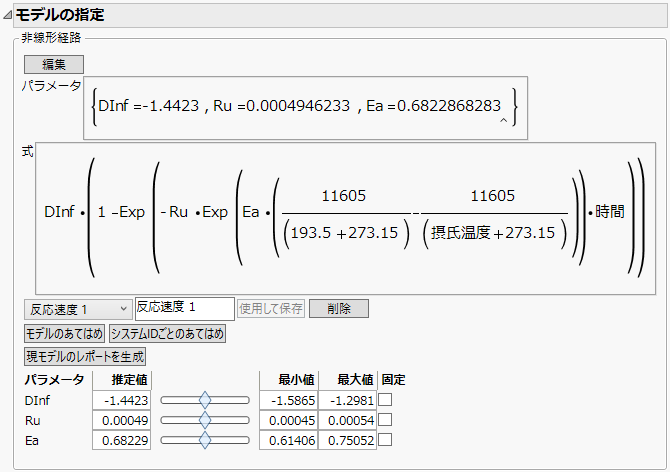Click the Ru row label in parameter table

coord(33,420)
